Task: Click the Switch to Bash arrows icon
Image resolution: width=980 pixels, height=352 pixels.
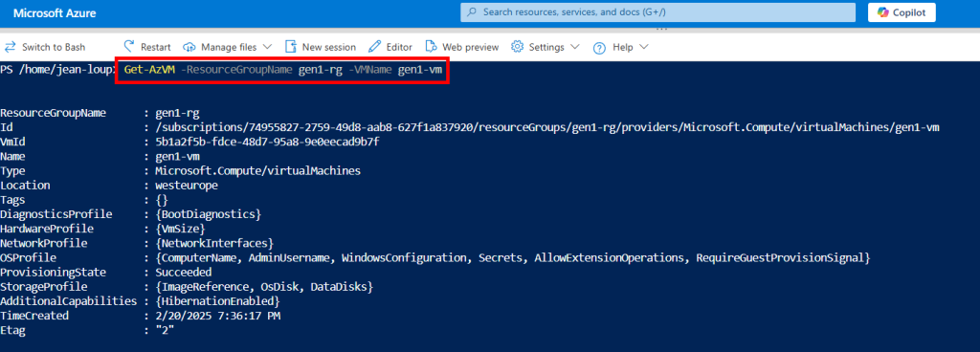Action: pyautogui.click(x=10, y=47)
